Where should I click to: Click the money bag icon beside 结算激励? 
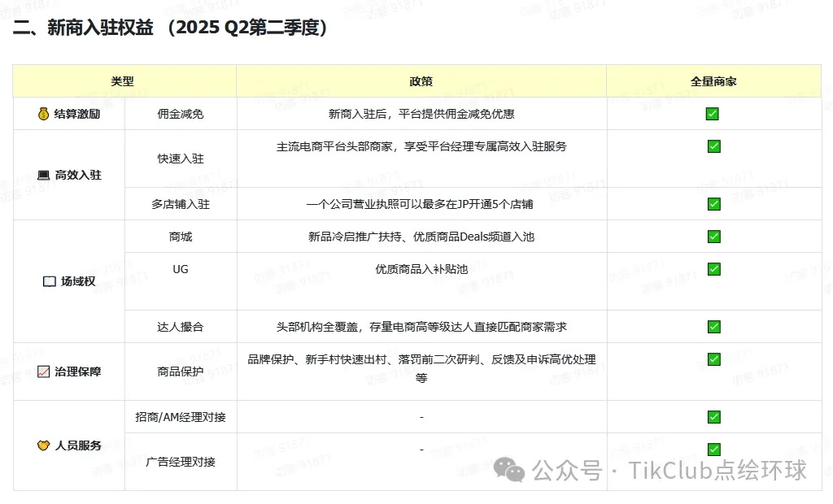coord(43,115)
